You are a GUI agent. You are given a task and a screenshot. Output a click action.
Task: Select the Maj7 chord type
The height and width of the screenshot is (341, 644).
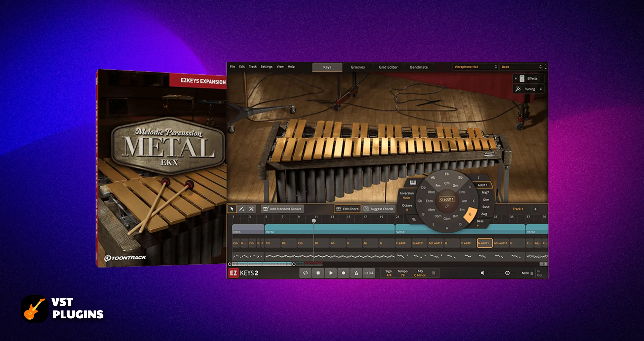pyautogui.click(x=485, y=192)
